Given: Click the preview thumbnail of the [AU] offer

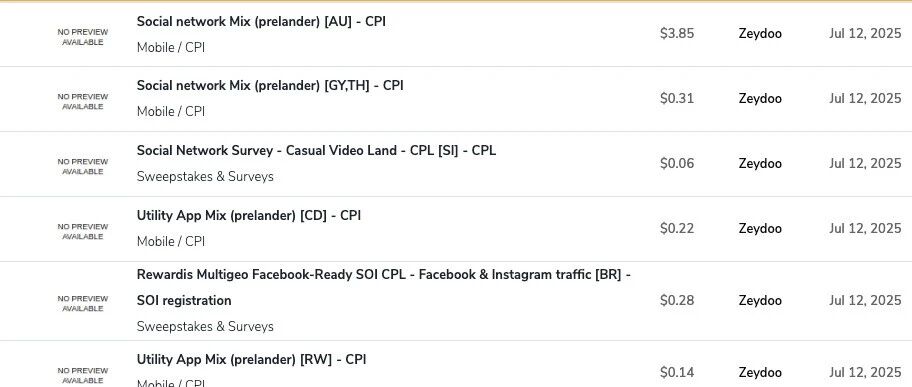Looking at the screenshot, I should [83, 37].
